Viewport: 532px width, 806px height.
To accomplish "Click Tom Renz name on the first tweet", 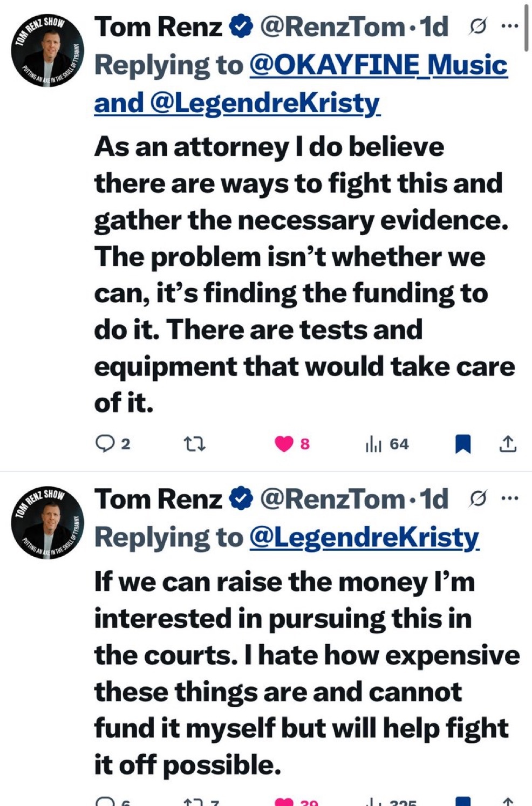I will tap(158, 26).
